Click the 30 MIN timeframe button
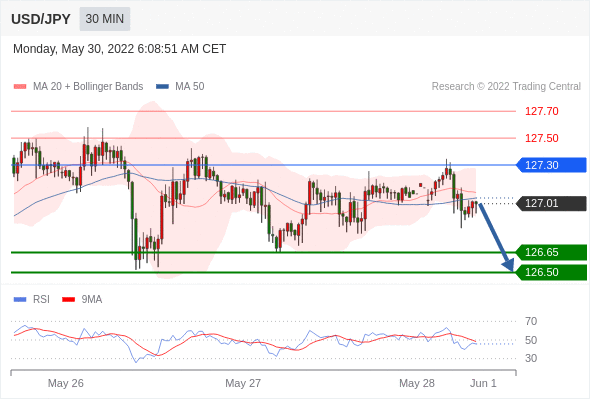 tap(105, 19)
